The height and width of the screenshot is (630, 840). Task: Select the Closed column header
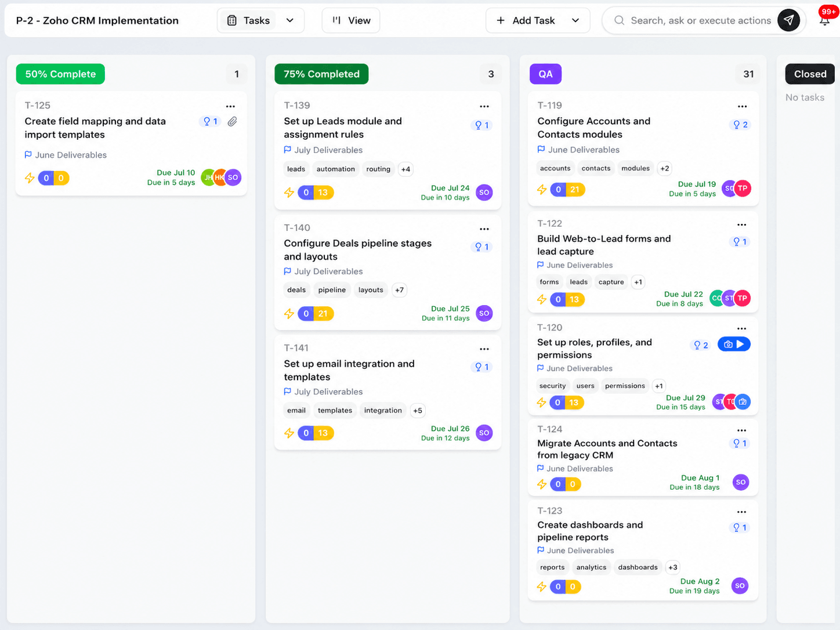coord(810,74)
